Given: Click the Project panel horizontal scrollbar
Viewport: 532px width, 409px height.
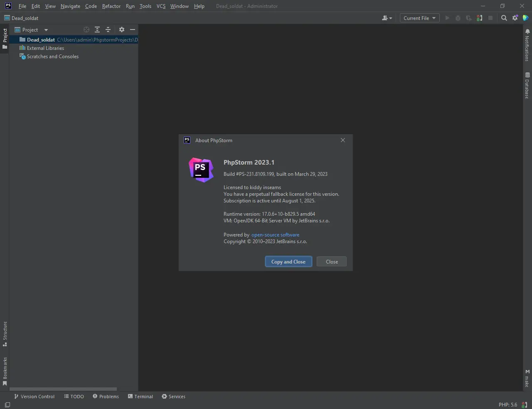Looking at the screenshot, I should tap(63, 389).
